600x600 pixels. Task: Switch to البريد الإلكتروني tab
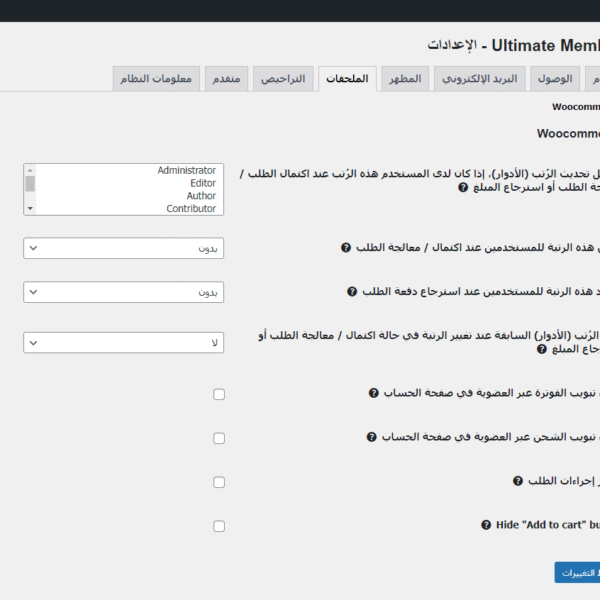pos(479,79)
